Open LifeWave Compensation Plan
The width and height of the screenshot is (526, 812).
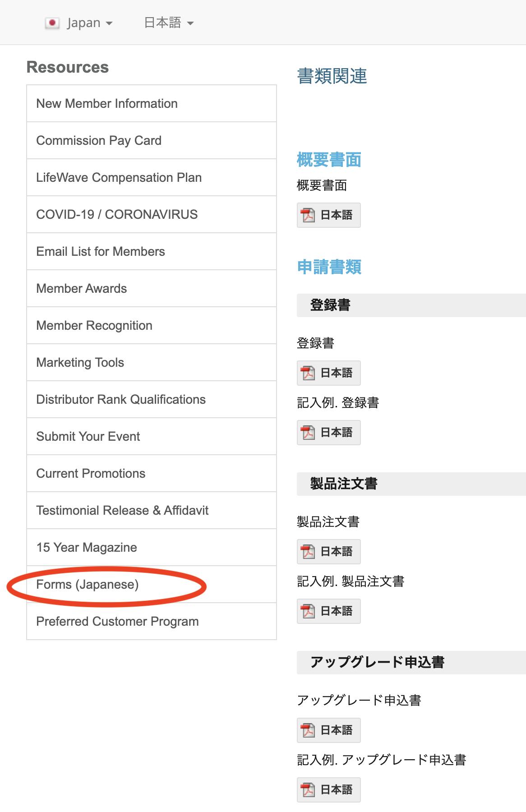[119, 178]
